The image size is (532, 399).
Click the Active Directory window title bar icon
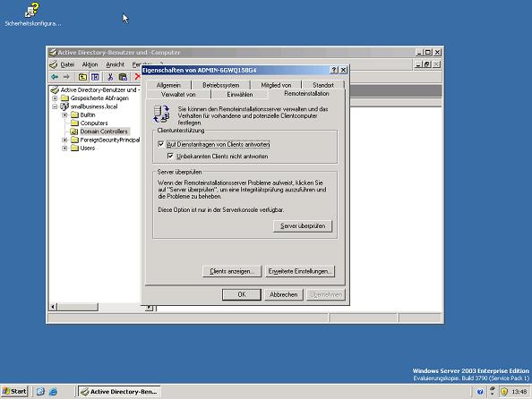click(53, 53)
